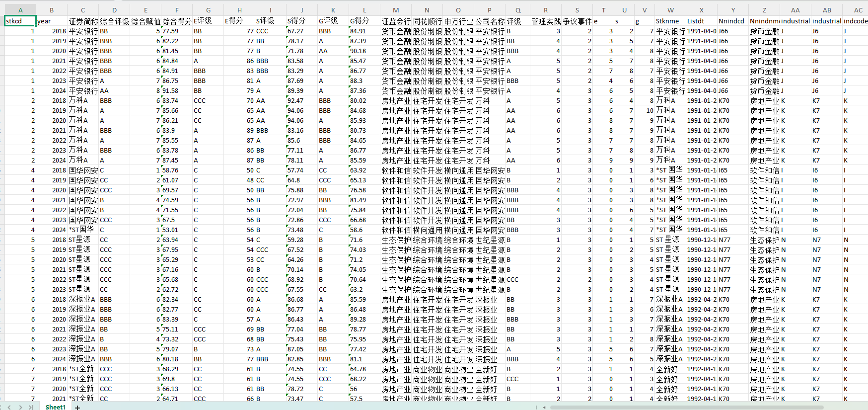The width and height of the screenshot is (868, 410).
Task: Click the '综合赋值' header cell
Action: (145, 21)
